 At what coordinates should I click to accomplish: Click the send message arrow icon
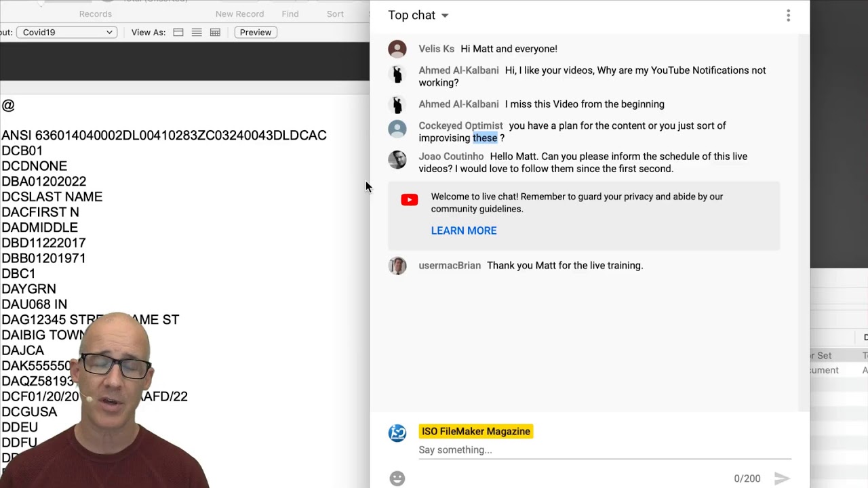782,479
